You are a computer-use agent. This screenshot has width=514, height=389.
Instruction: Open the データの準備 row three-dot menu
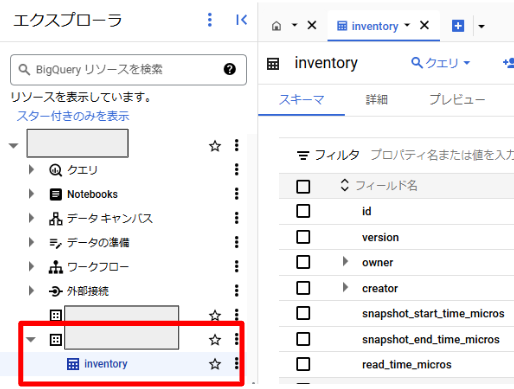tap(237, 242)
